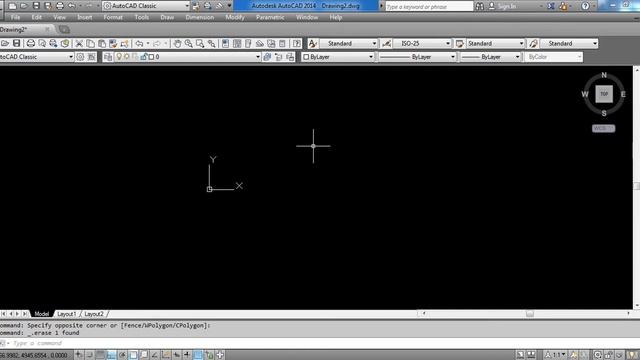
Task: Click the Help question mark toolbar icon
Action: 297,43
